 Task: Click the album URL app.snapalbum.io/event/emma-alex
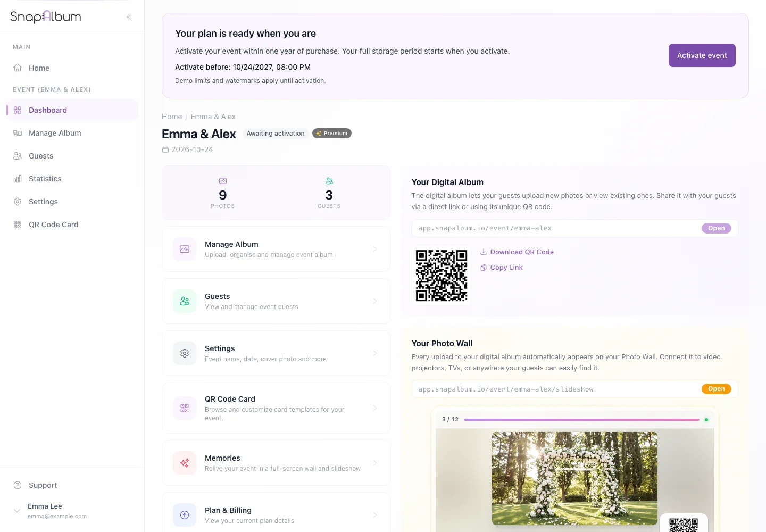pos(485,228)
